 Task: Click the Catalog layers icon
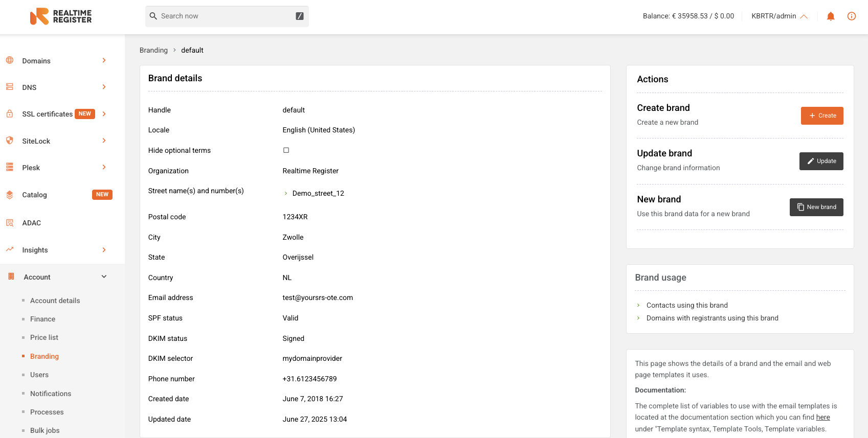click(x=10, y=195)
